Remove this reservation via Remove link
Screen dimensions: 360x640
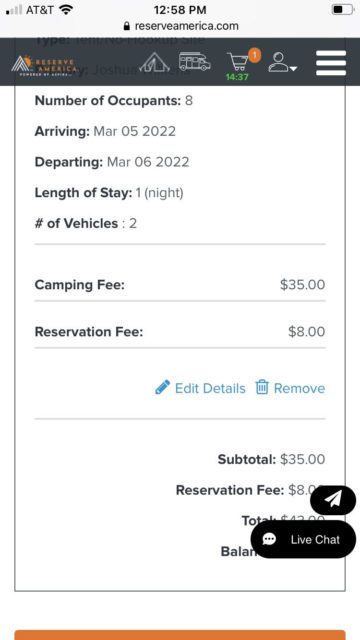[299, 388]
